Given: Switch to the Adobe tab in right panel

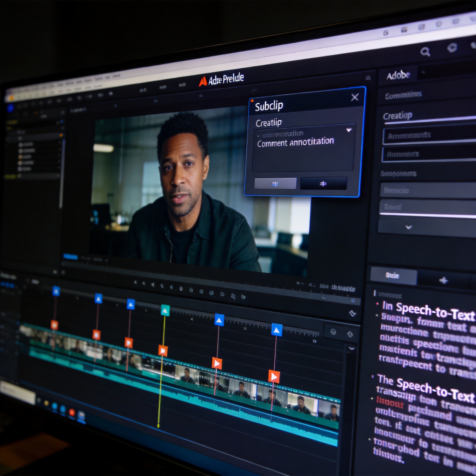Looking at the screenshot, I should pos(398,75).
